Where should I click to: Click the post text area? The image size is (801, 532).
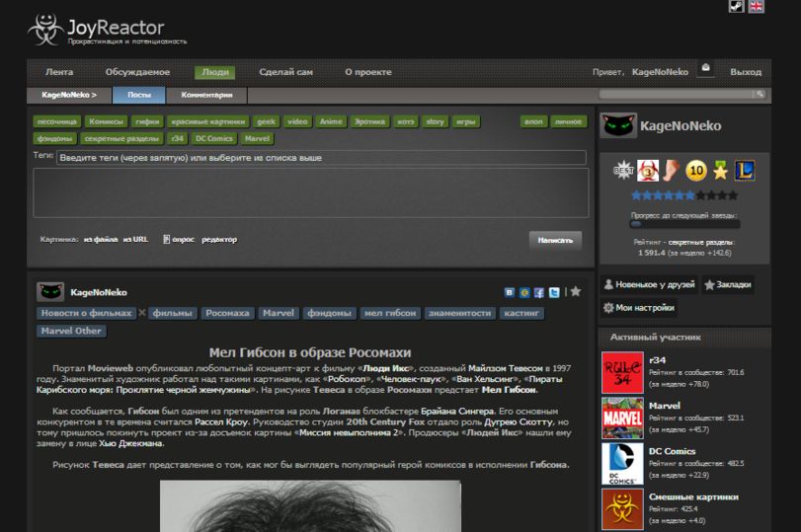pyautogui.click(x=310, y=193)
